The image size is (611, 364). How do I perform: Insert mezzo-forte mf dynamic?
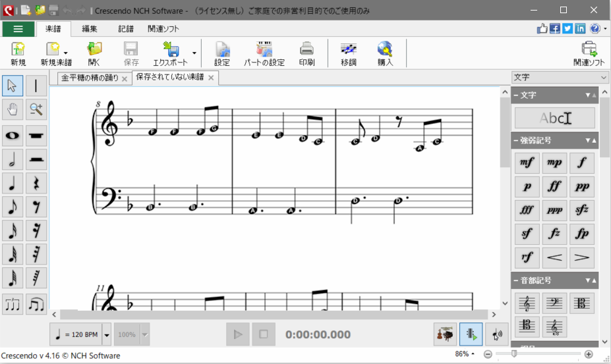coord(527,163)
